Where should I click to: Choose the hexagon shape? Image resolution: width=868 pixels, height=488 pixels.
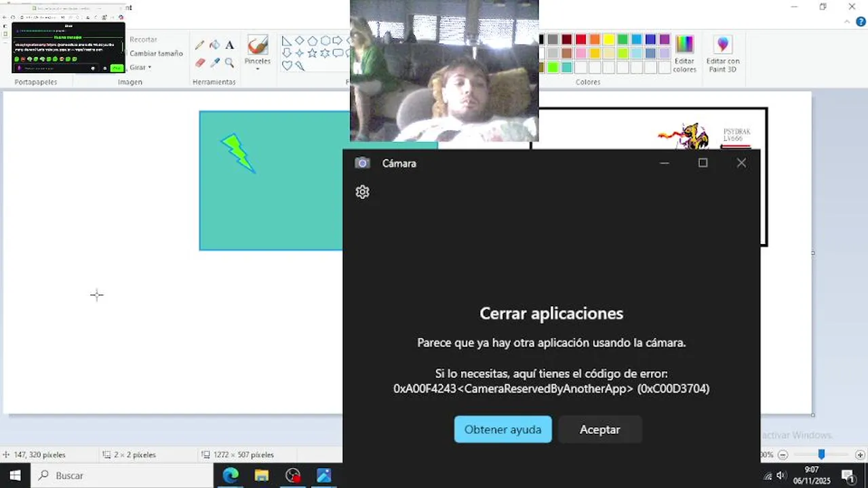pos(325,41)
